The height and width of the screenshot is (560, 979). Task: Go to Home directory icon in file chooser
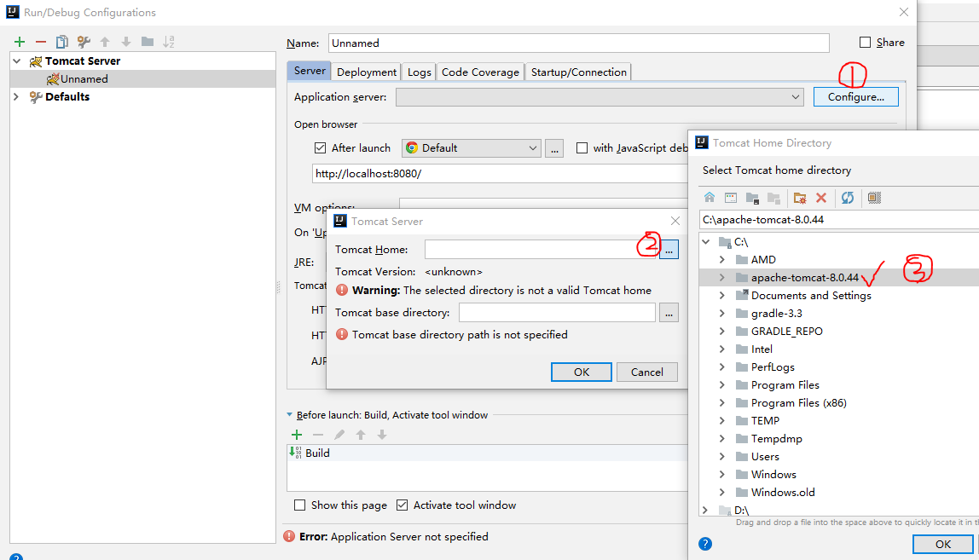coord(710,198)
